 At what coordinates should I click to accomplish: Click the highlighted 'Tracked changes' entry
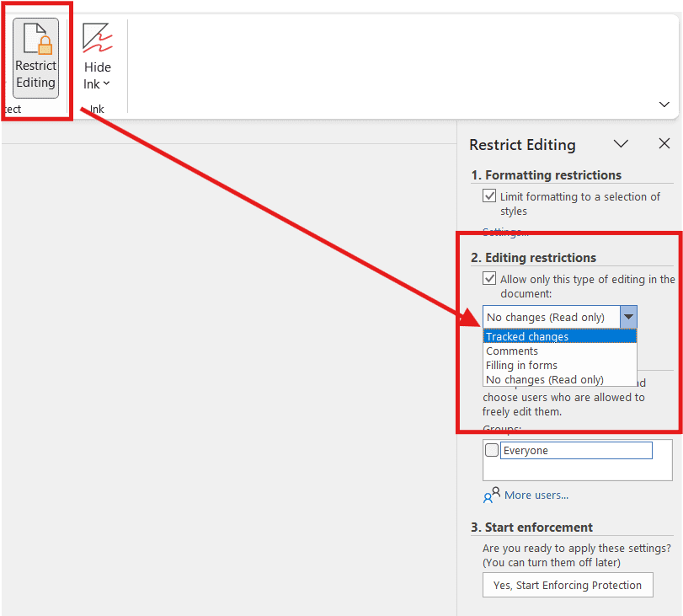tap(527, 335)
